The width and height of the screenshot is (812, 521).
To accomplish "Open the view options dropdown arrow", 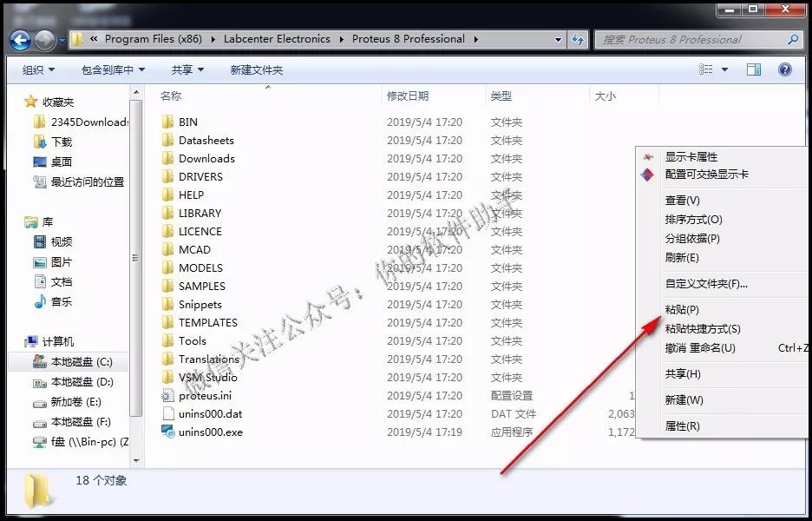I will click(724, 69).
